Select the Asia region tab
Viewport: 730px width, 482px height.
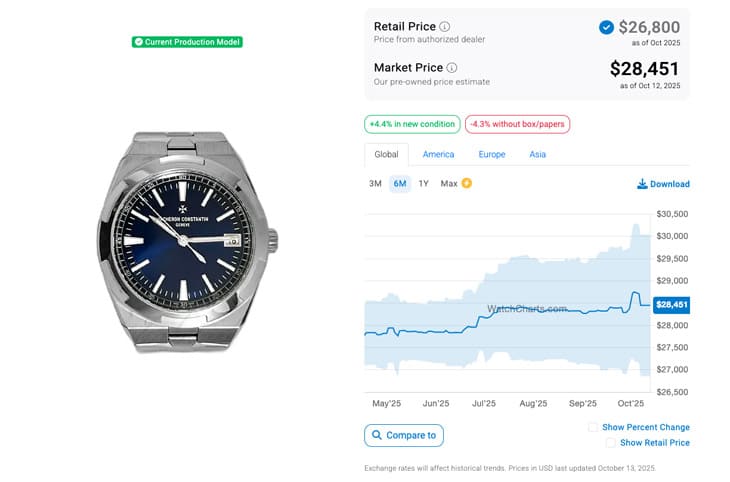538,155
